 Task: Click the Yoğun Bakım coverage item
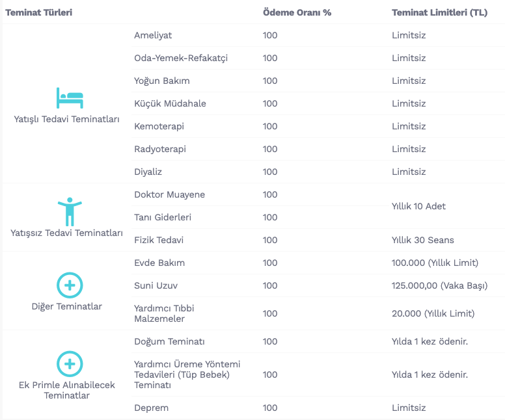click(162, 81)
